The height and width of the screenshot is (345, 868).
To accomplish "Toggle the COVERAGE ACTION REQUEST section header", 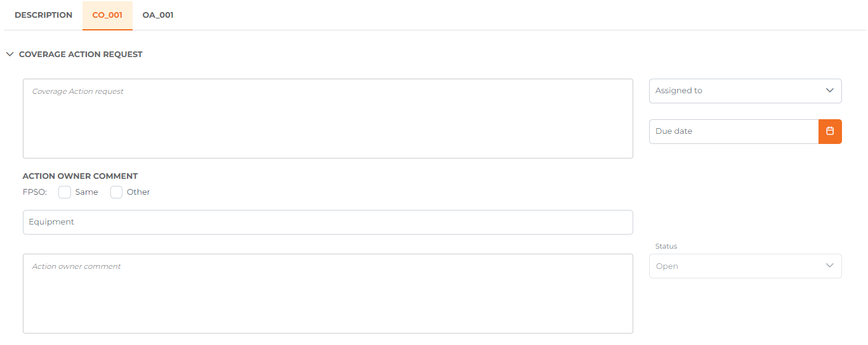I will click(81, 55).
